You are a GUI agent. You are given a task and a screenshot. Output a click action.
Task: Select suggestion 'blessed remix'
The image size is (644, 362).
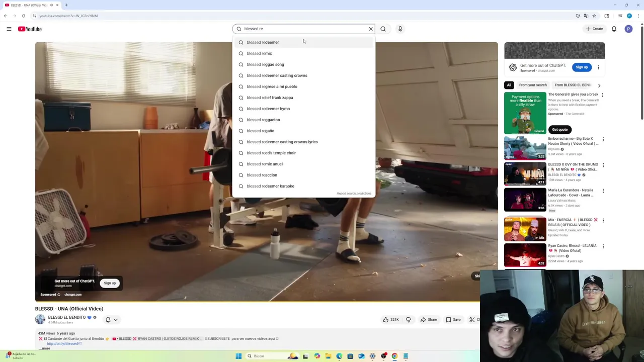click(x=304, y=53)
